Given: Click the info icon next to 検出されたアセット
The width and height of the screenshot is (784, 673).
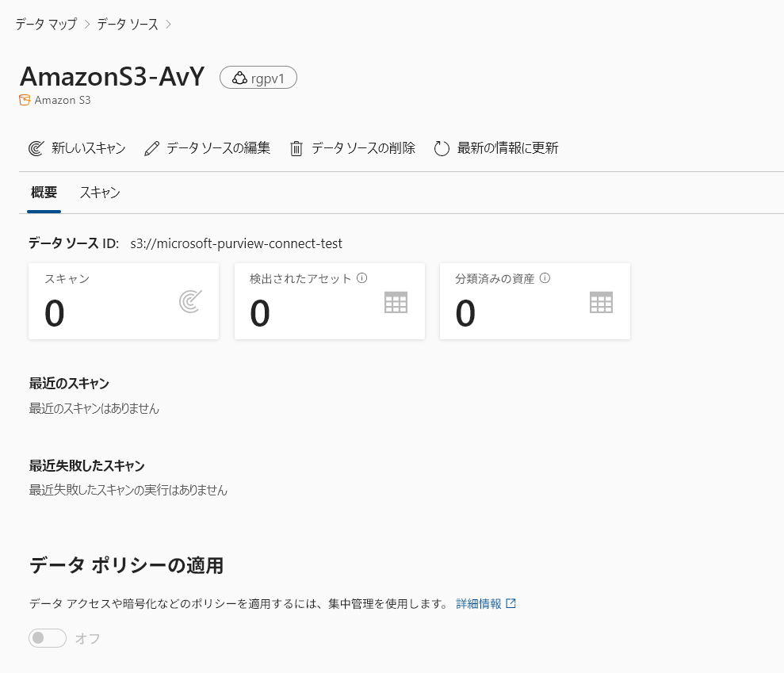Looking at the screenshot, I should pos(361,277).
